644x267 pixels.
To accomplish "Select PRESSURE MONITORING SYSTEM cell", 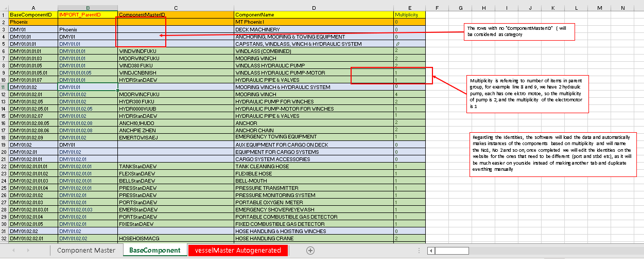I will tap(314, 195).
